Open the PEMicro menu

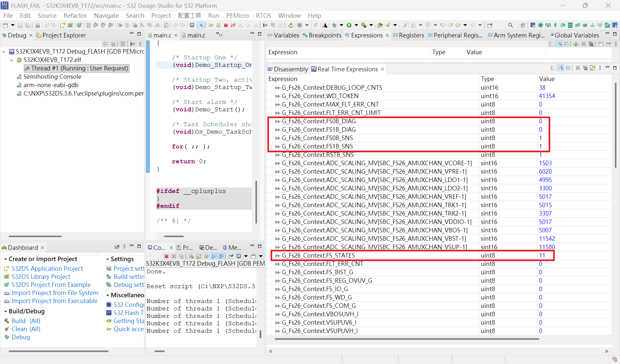point(237,15)
